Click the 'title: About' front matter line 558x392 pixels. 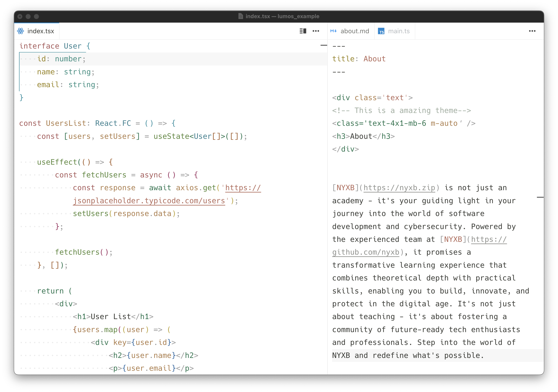(359, 59)
